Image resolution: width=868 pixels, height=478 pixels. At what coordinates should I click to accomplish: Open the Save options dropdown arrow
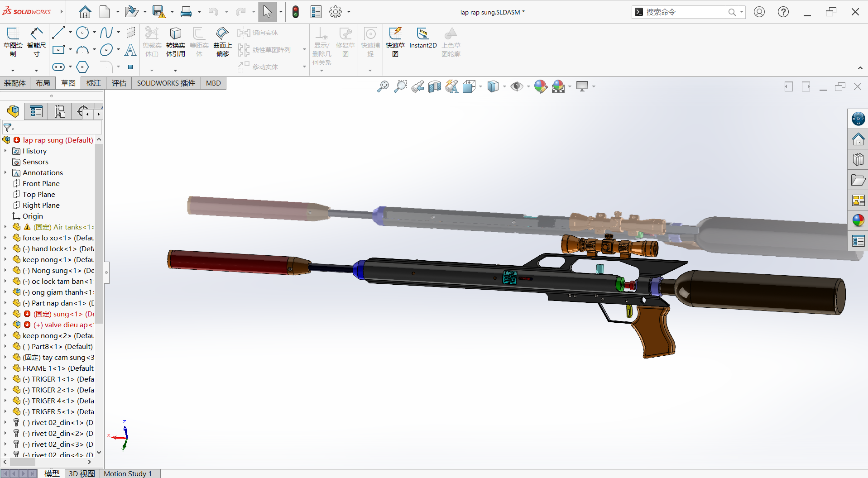[x=172, y=12]
